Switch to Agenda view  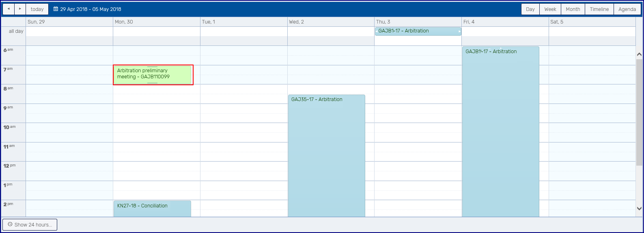[x=627, y=9]
